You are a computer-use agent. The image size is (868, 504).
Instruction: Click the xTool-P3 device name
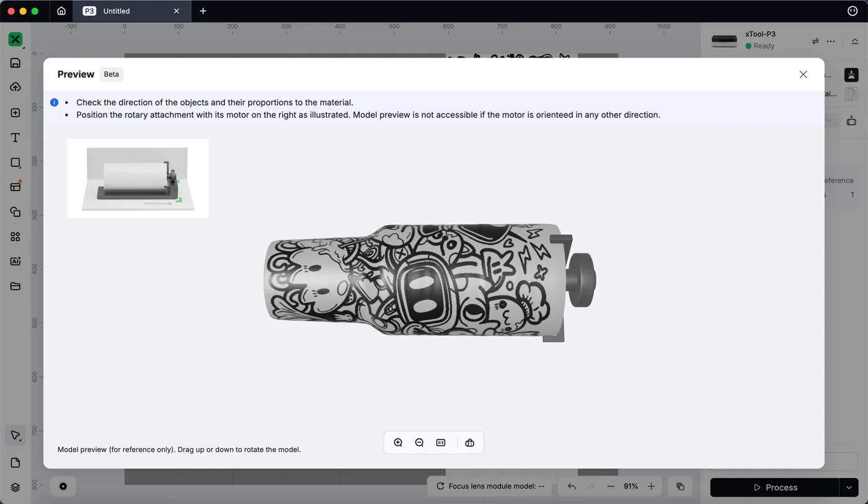760,34
